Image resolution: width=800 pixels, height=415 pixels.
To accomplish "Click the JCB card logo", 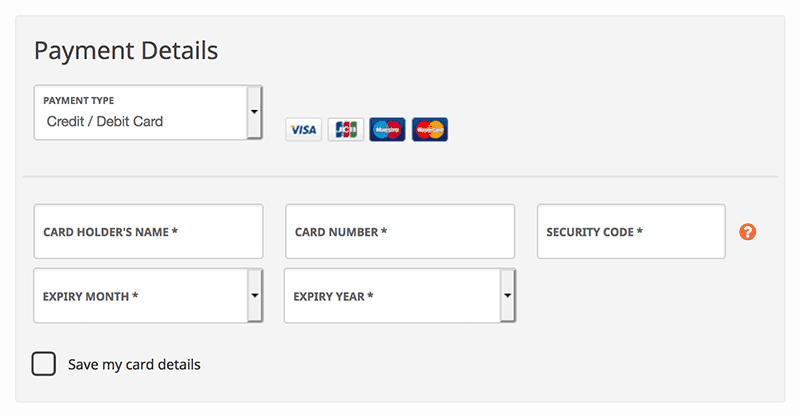I will click(x=346, y=130).
